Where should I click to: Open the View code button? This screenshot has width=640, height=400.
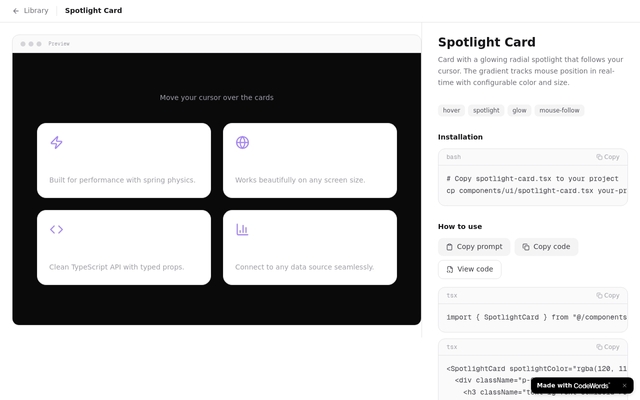click(x=469, y=269)
